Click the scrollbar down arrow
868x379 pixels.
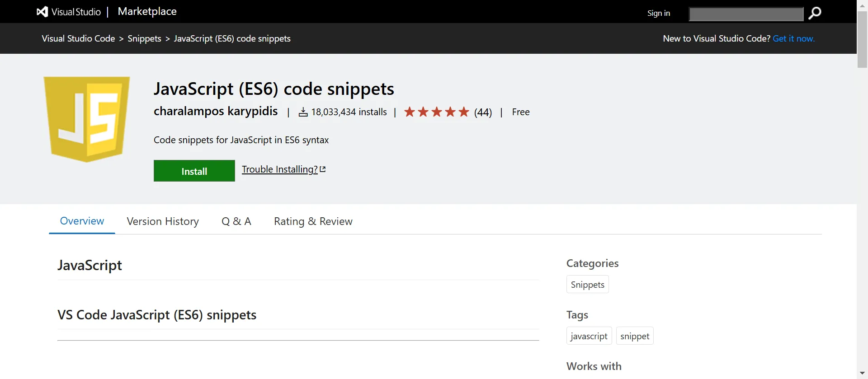[863, 373]
